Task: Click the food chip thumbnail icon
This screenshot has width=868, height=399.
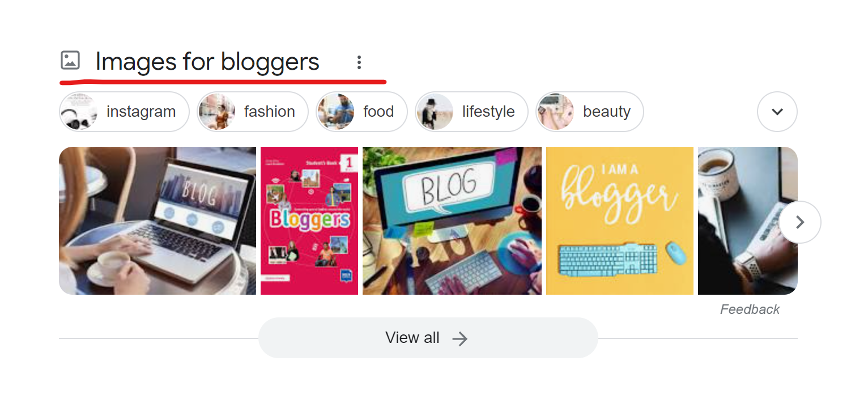Action: 336,112
